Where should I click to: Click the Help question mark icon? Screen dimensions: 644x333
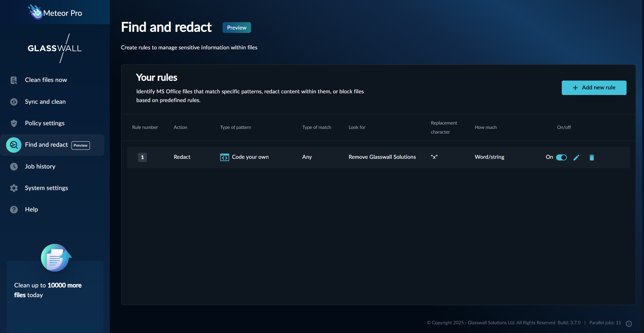14,209
